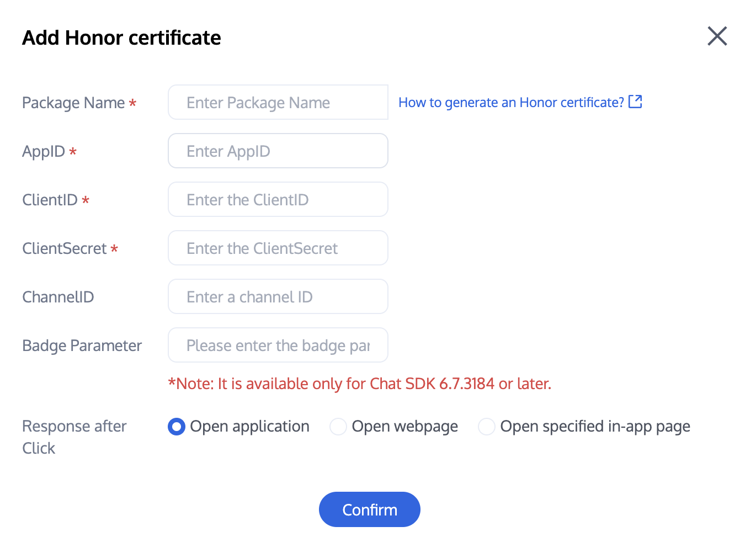Select the 'Open webpage' radio option
Screen dimensions: 756x553
338,427
